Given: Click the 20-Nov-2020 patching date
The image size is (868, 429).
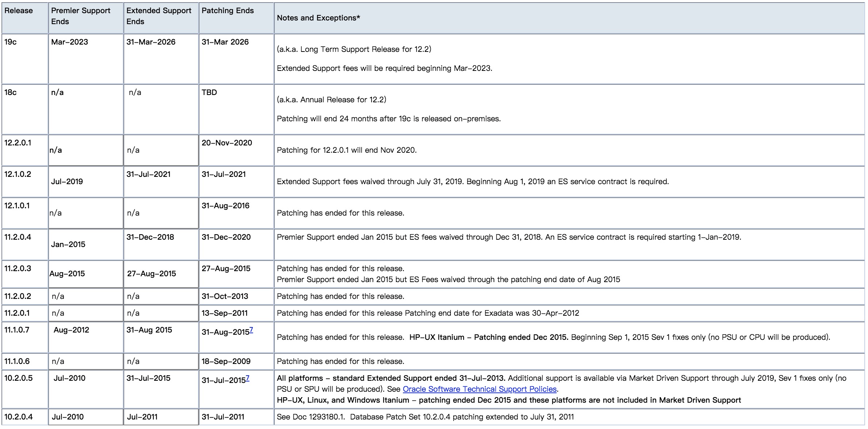Looking at the screenshot, I should (x=226, y=143).
